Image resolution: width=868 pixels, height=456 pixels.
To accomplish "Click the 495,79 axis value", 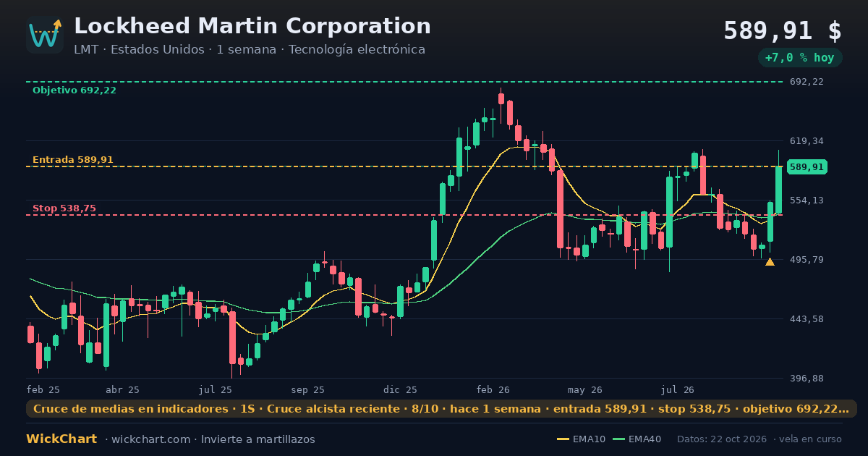I will pos(807,259).
